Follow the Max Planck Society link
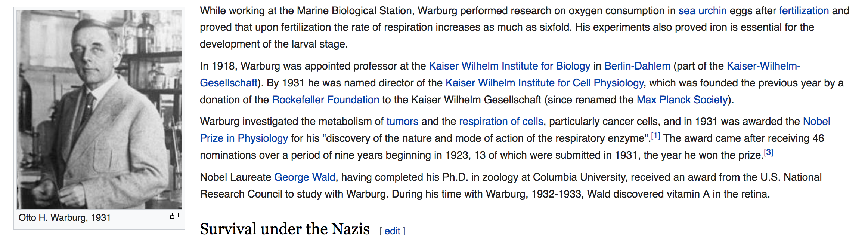The height and width of the screenshot is (235, 868). coord(682,100)
